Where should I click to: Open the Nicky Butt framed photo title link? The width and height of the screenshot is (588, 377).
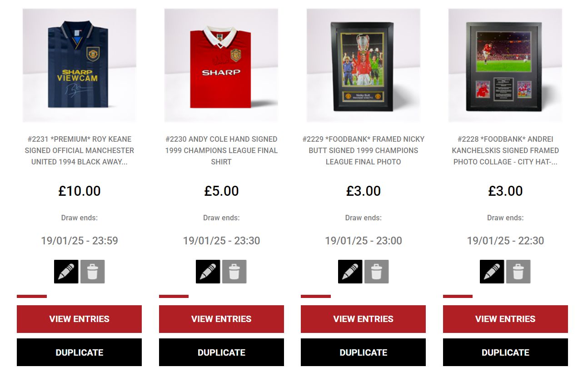(364, 150)
